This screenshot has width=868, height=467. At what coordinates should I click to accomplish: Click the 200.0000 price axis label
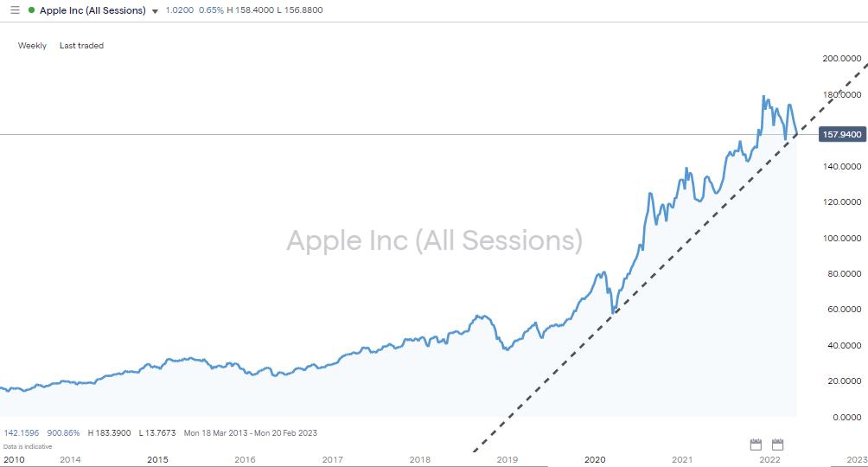point(841,59)
